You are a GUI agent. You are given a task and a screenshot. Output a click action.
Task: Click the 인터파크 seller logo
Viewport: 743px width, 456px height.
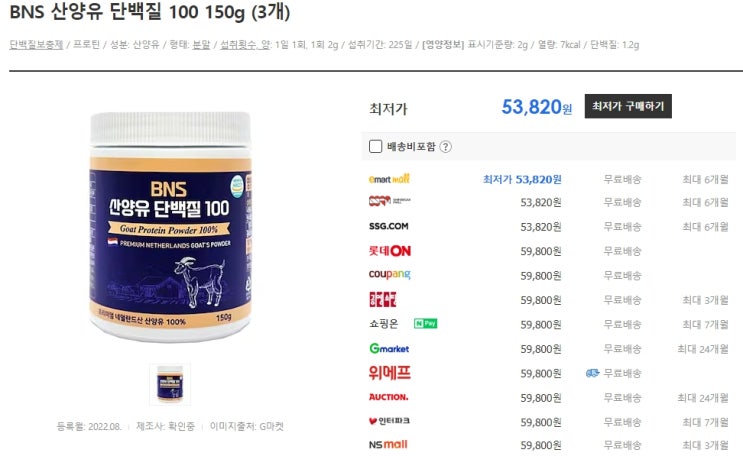pos(389,421)
